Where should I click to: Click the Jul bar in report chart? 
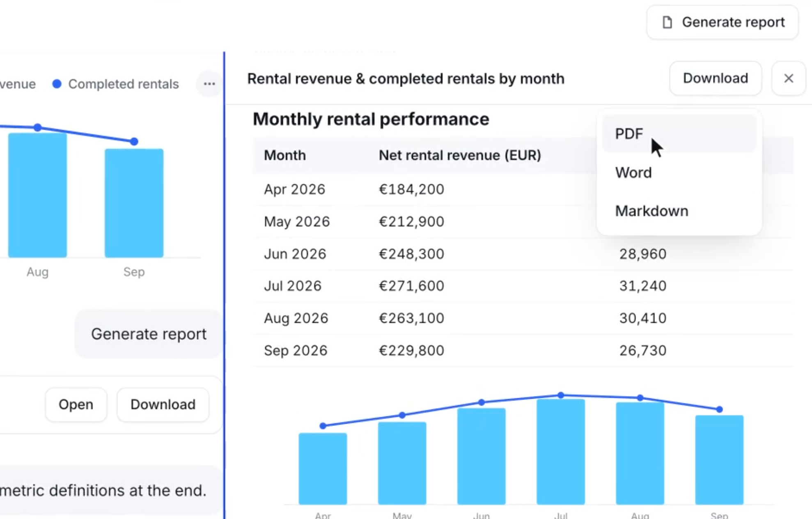point(561,451)
